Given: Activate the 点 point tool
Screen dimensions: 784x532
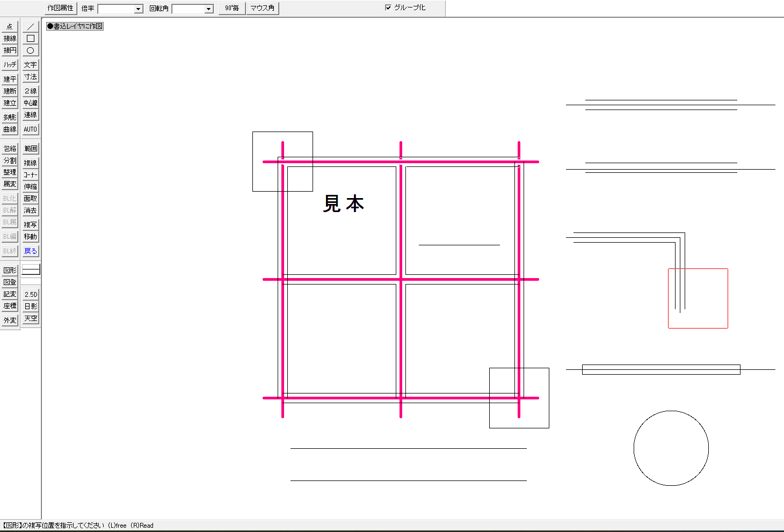Looking at the screenshot, I should pyautogui.click(x=10, y=26).
